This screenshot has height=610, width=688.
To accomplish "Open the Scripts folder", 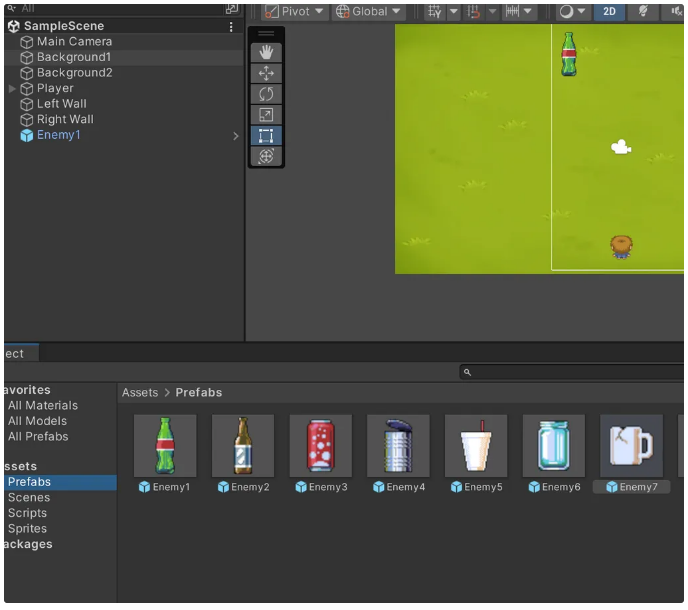I will coord(27,513).
